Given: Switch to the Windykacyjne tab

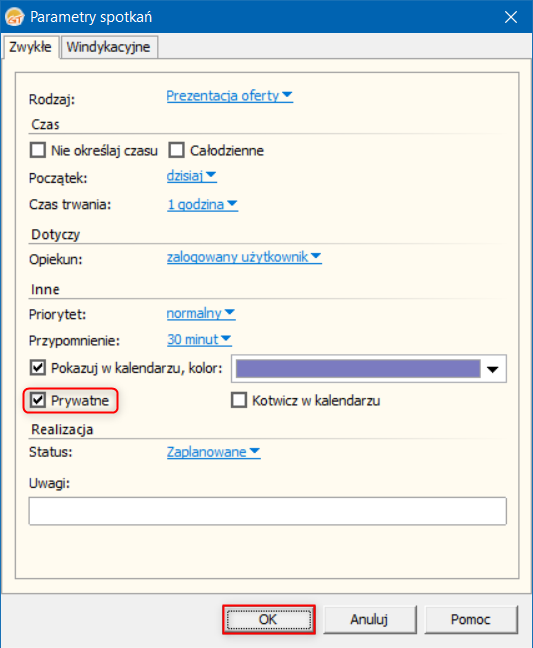Looking at the screenshot, I should tap(109, 47).
